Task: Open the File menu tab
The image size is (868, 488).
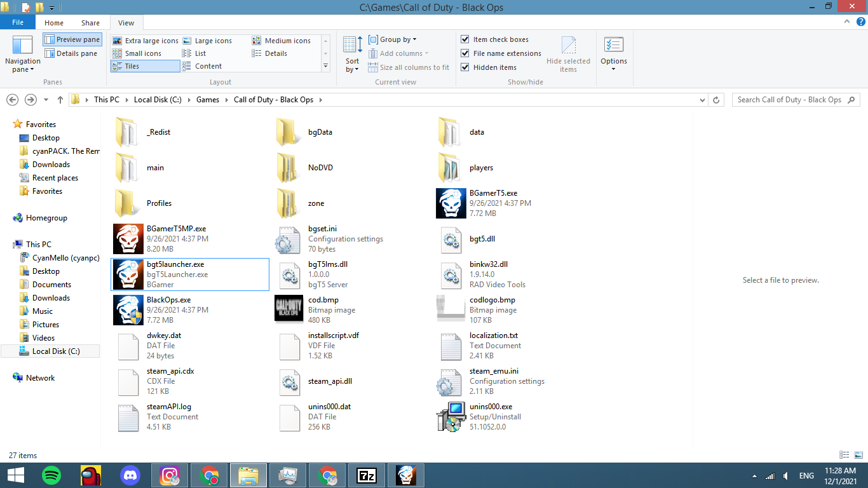Action: 18,23
